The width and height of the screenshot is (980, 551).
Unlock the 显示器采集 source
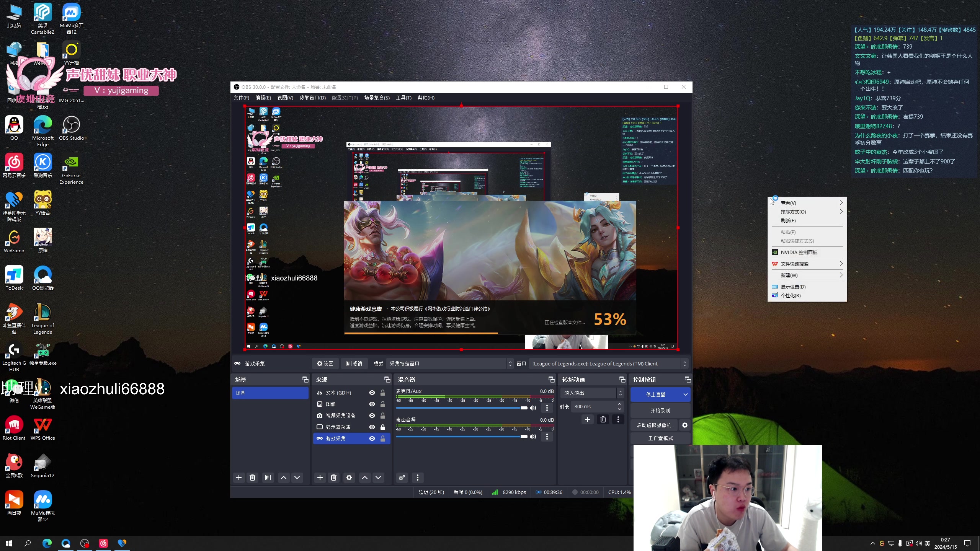click(382, 427)
